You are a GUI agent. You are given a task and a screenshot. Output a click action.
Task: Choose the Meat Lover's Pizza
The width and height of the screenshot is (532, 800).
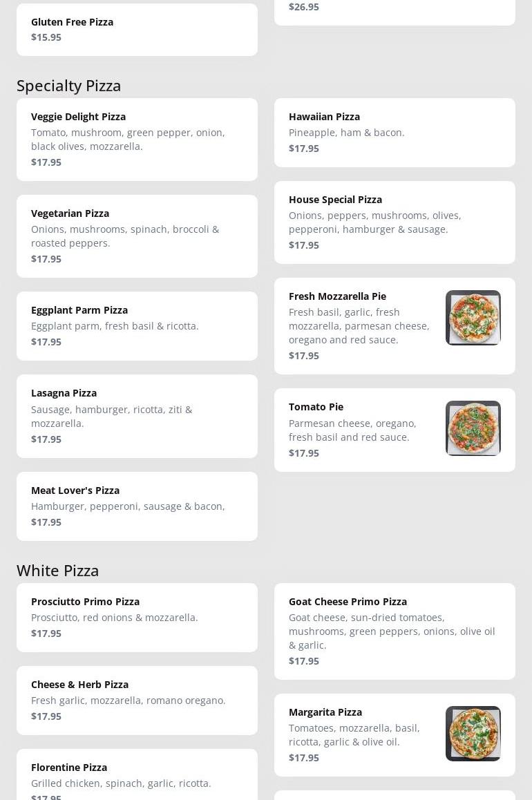click(137, 506)
